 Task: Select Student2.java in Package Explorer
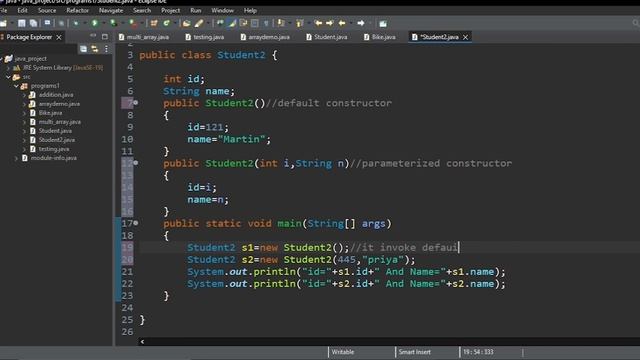57,140
